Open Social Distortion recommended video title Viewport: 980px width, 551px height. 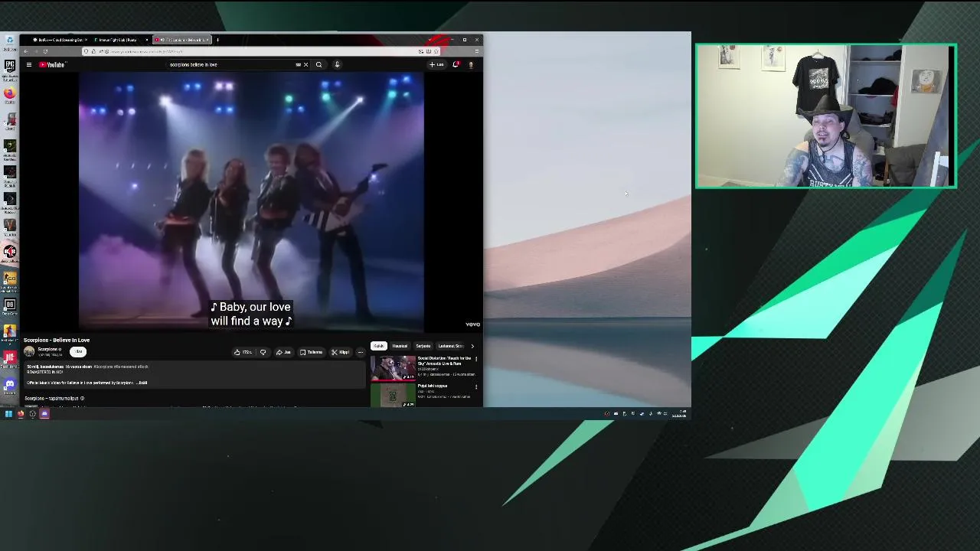(444, 360)
